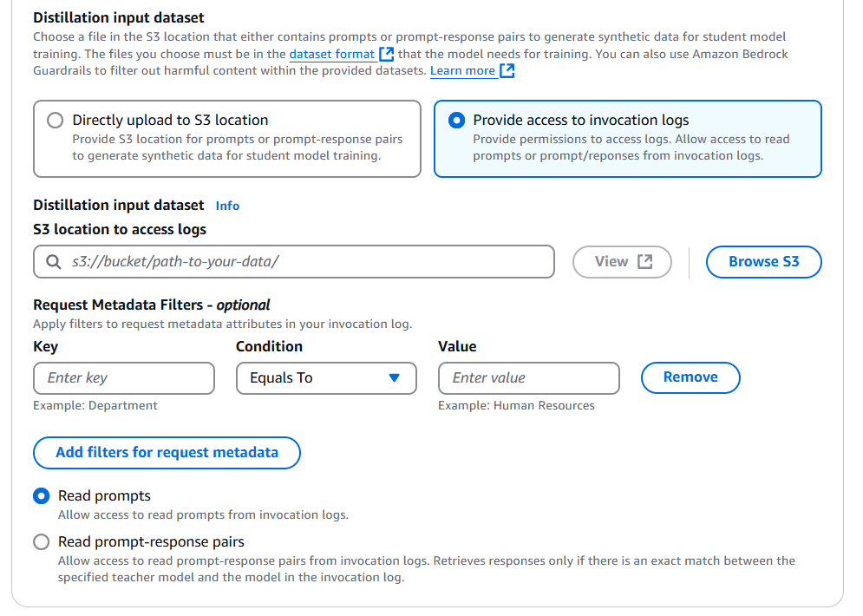Choose Read prompt-response pairs radio button

coord(42,542)
